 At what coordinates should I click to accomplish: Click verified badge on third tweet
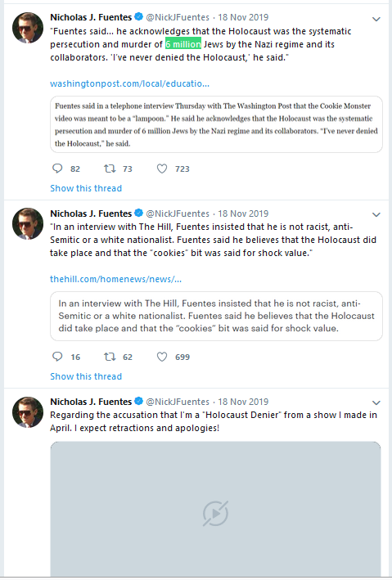138,401
